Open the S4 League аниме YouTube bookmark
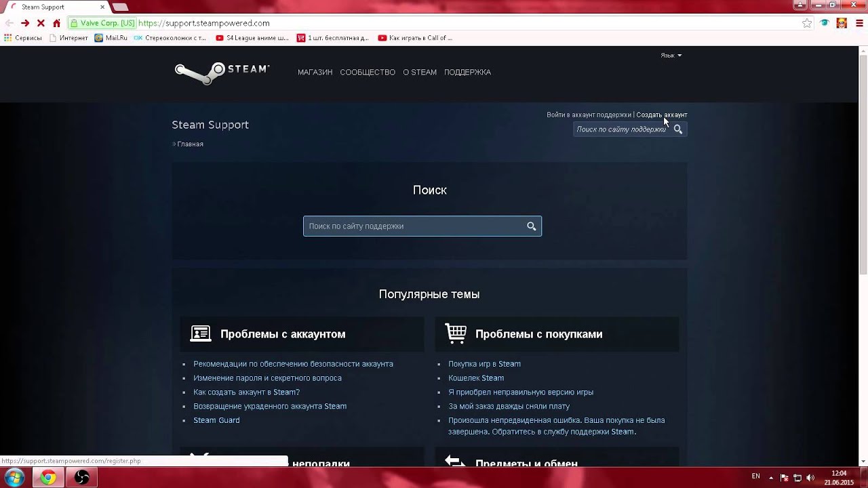The image size is (868, 488). [x=252, y=38]
